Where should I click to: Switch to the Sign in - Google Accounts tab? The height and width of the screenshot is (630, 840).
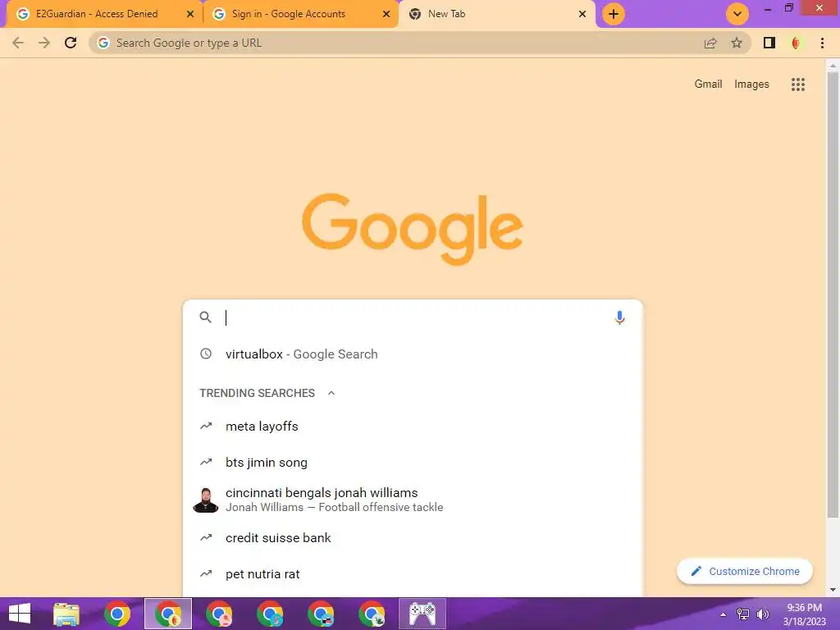300,14
